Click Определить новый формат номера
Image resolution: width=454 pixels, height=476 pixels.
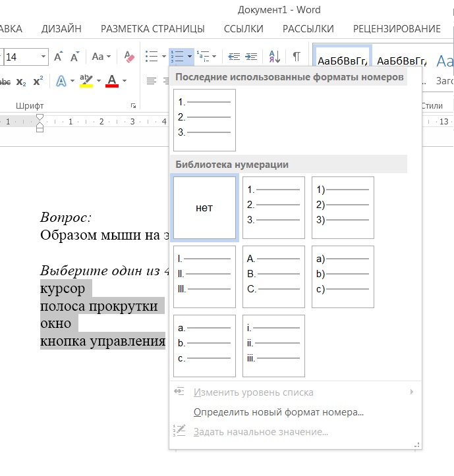point(278,412)
